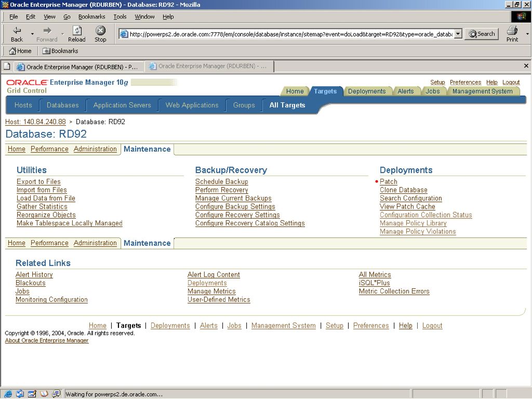
Task: Open the Go menu
Action: point(67,17)
